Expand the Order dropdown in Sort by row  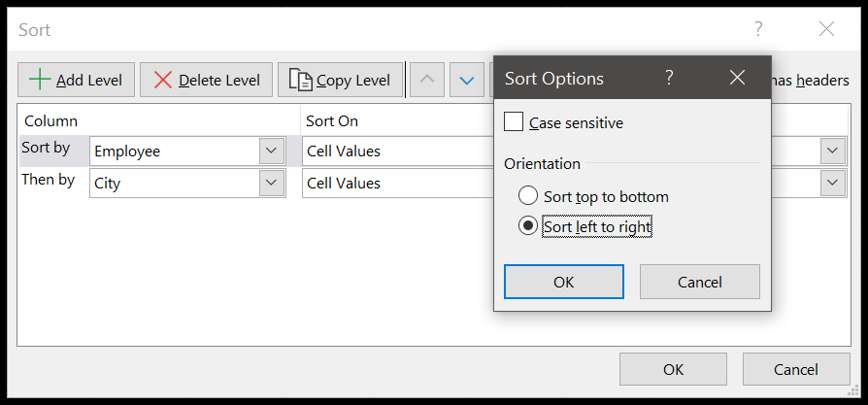coord(831,151)
